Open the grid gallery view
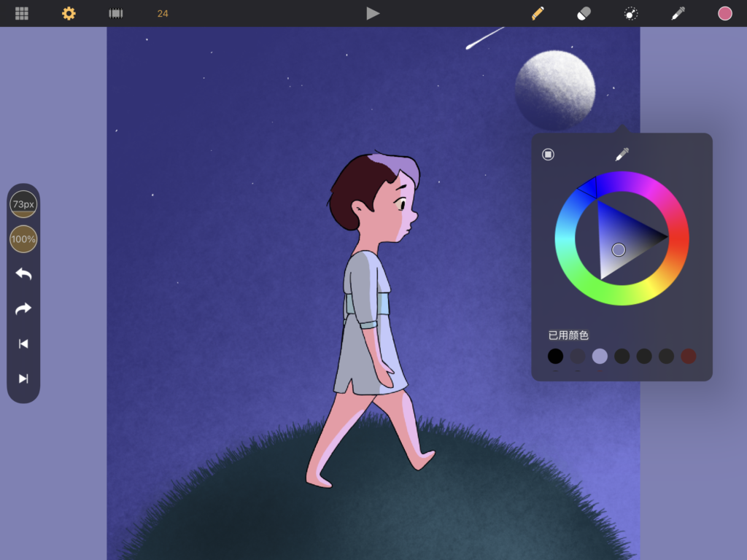747x560 pixels. click(21, 13)
